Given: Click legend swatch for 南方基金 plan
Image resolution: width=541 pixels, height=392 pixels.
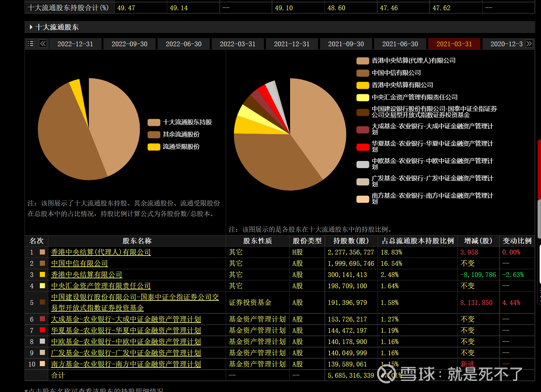Looking at the screenshot, I should click(363, 199).
